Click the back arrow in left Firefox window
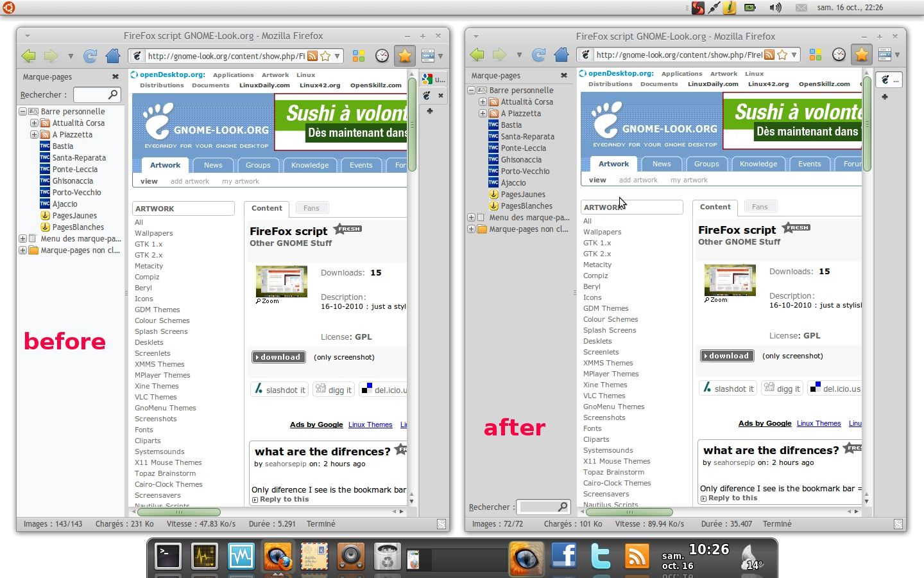This screenshot has height=578, width=924. coord(28,56)
